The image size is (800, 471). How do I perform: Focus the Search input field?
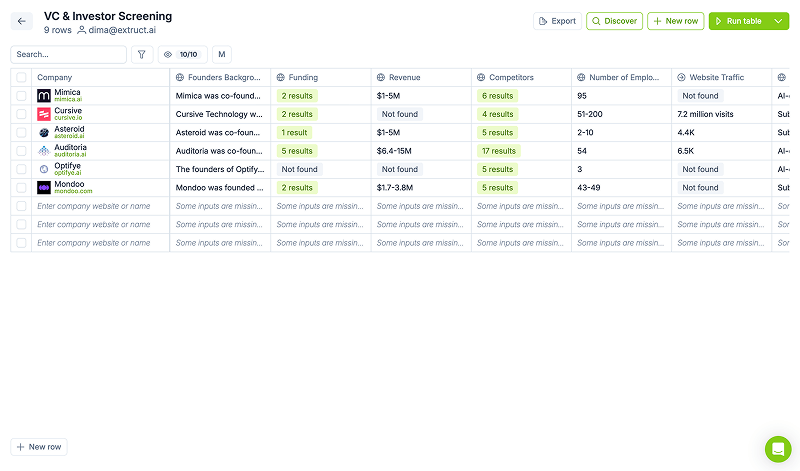click(68, 54)
